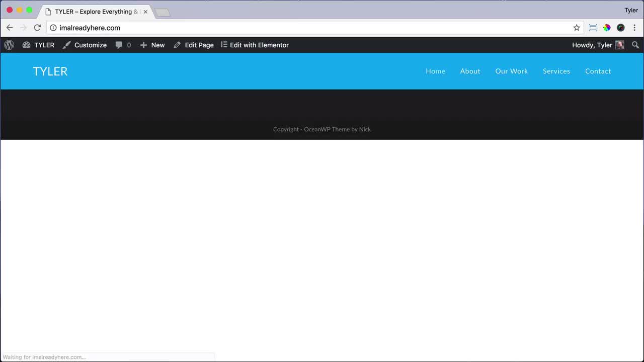Click the Tyler avatar thumbnail

point(620,45)
